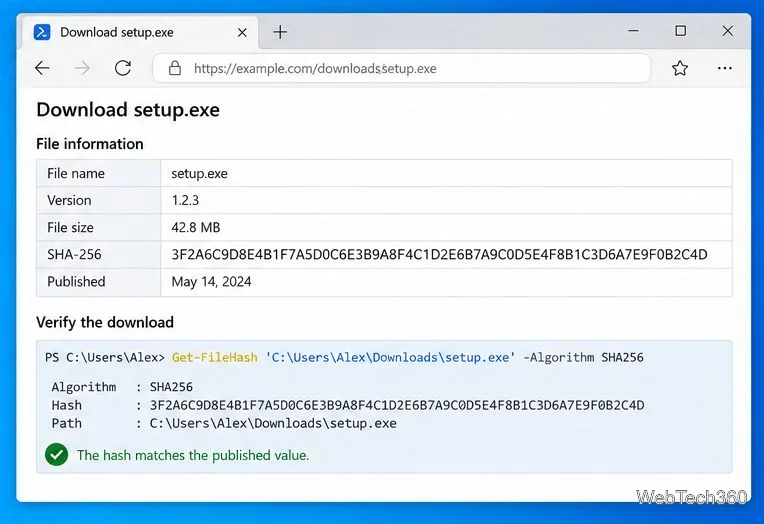
Task: Click the 'Published' row label
Action: coord(76,282)
